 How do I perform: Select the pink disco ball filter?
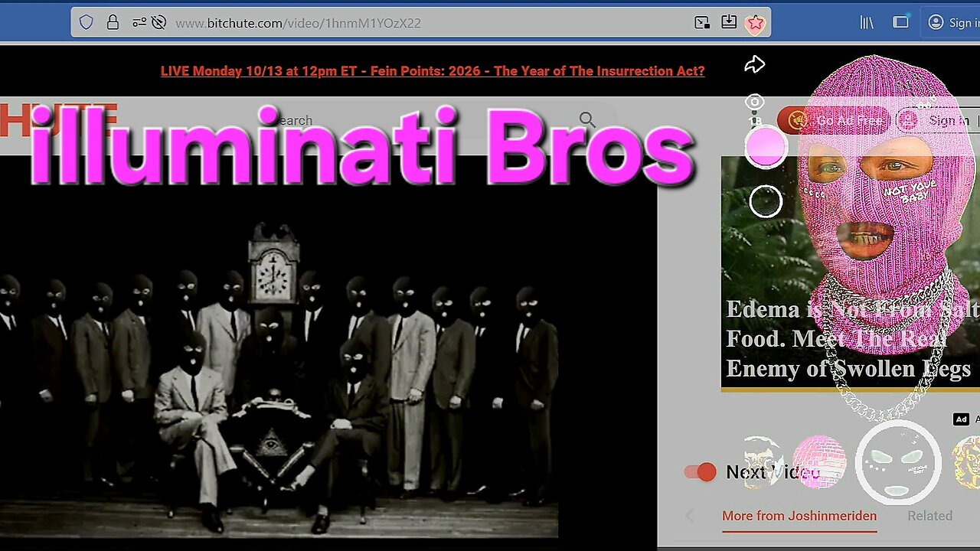pyautogui.click(x=819, y=461)
